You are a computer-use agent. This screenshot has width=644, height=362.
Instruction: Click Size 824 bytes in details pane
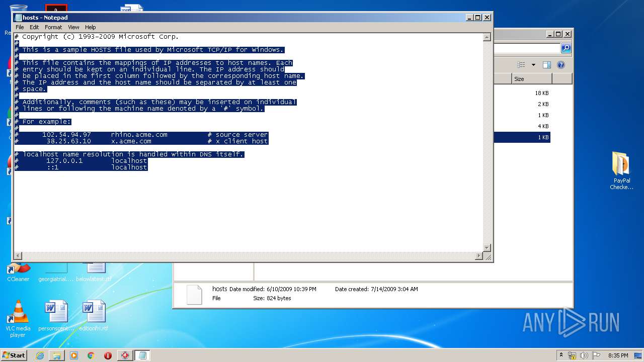click(x=272, y=298)
